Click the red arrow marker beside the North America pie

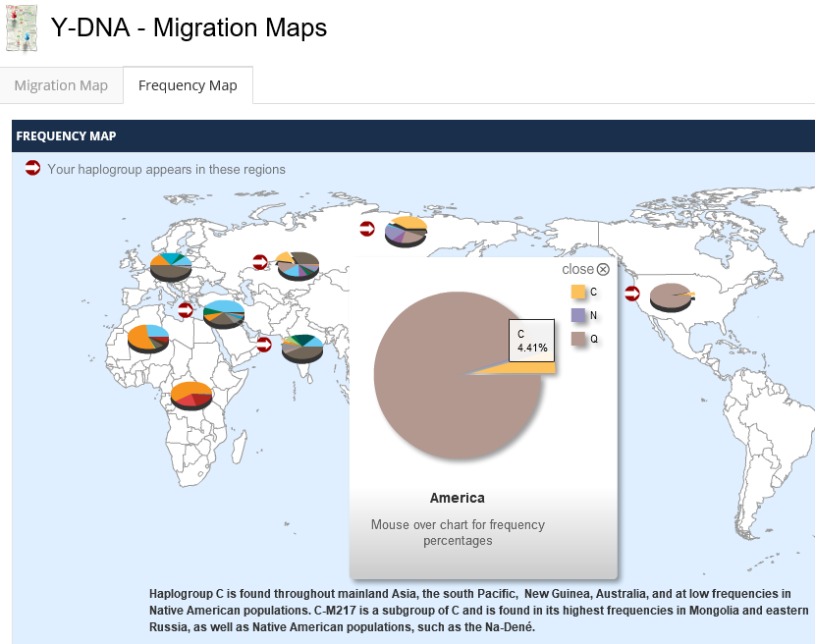coord(632,293)
